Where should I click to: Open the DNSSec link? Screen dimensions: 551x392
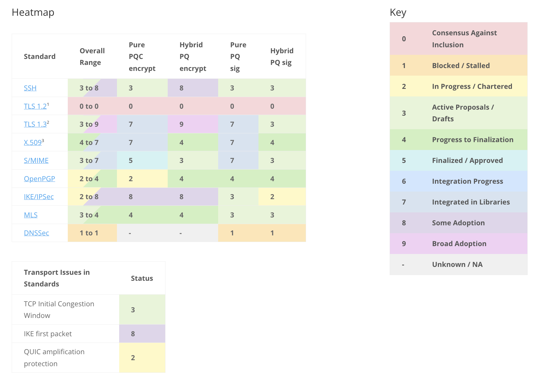tap(37, 233)
